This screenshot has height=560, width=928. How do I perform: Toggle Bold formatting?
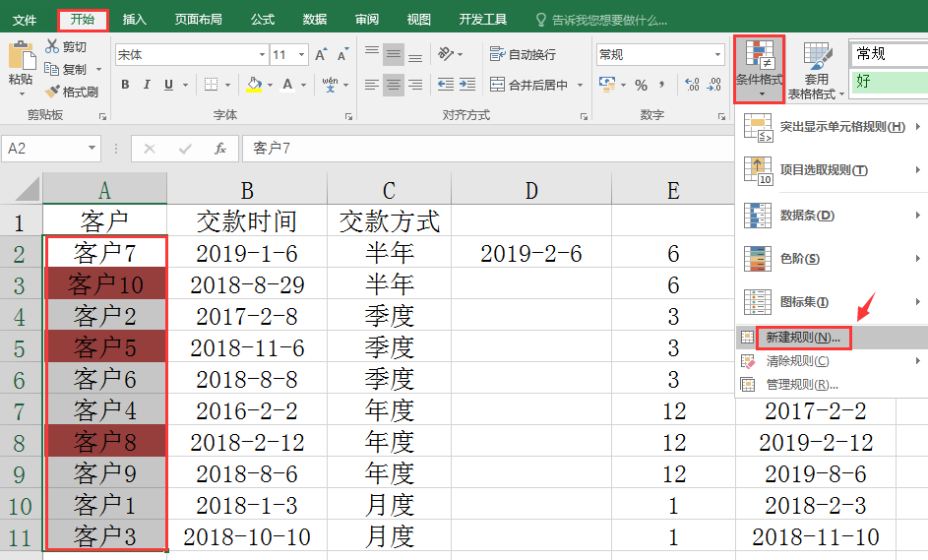point(125,85)
